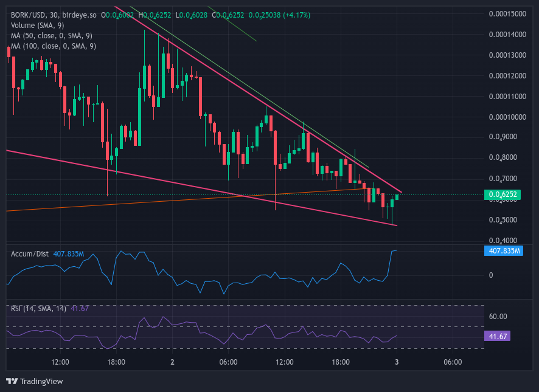Click the 12:00 label before 18:00 on time axis
The height and width of the screenshot is (392, 539).
pyautogui.click(x=60, y=362)
